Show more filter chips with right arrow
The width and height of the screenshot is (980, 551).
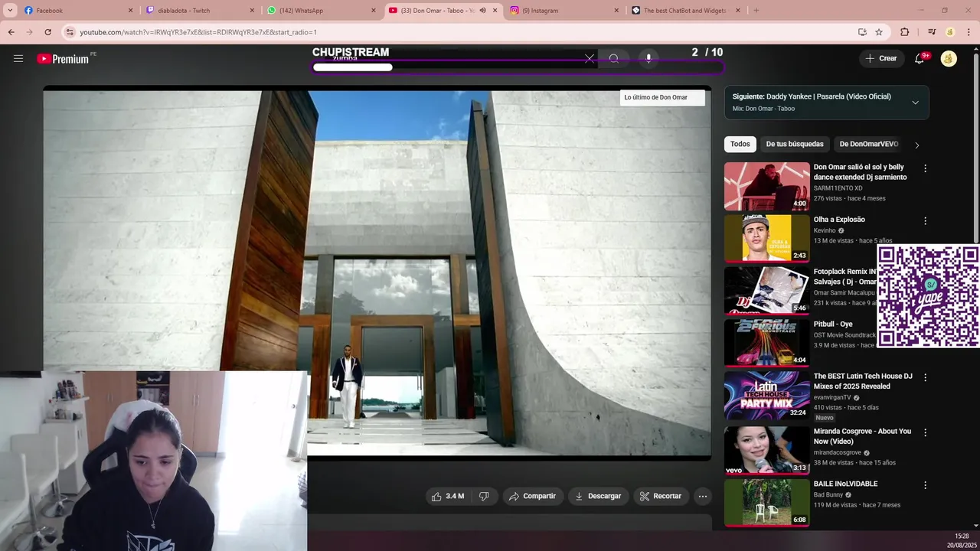pos(916,145)
